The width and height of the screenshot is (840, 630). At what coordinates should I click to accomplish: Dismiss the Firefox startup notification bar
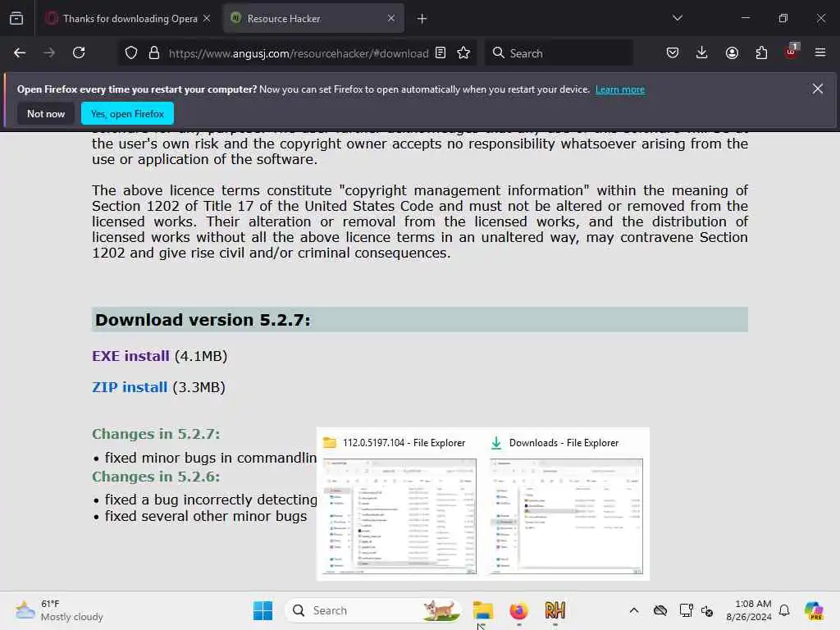(818, 89)
